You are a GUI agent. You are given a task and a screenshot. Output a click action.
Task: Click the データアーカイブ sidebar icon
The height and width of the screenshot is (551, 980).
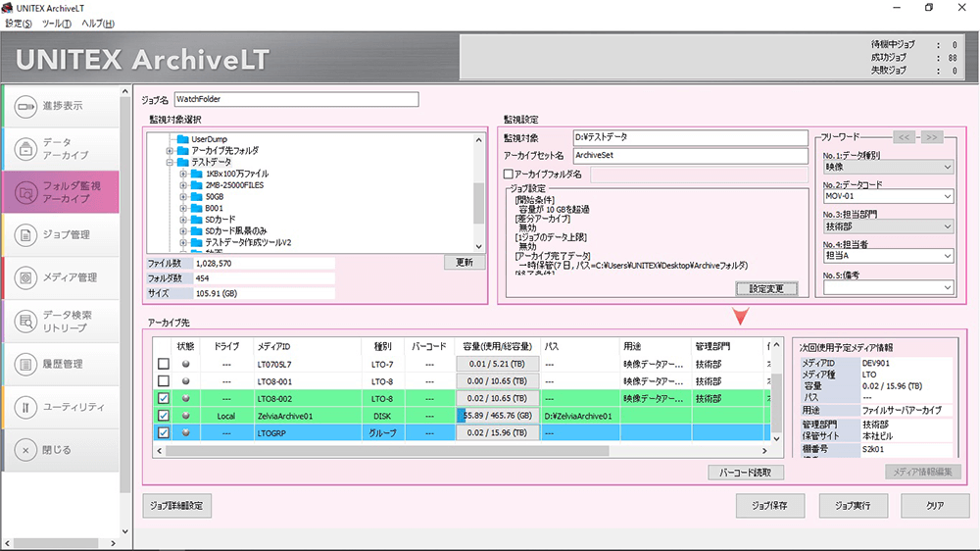(25, 149)
